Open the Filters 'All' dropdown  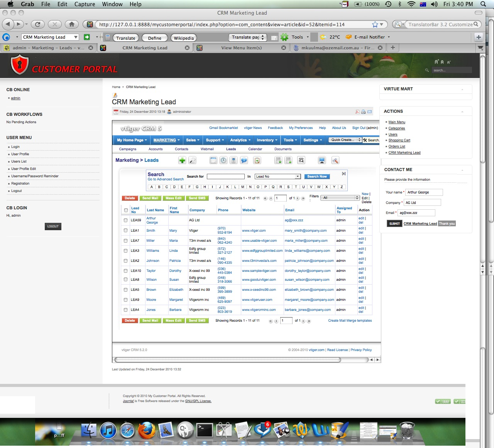pos(341,198)
